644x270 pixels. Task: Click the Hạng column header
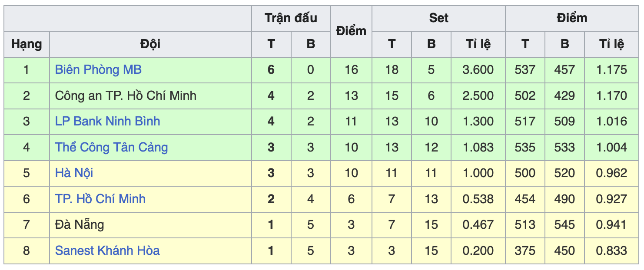click(27, 44)
